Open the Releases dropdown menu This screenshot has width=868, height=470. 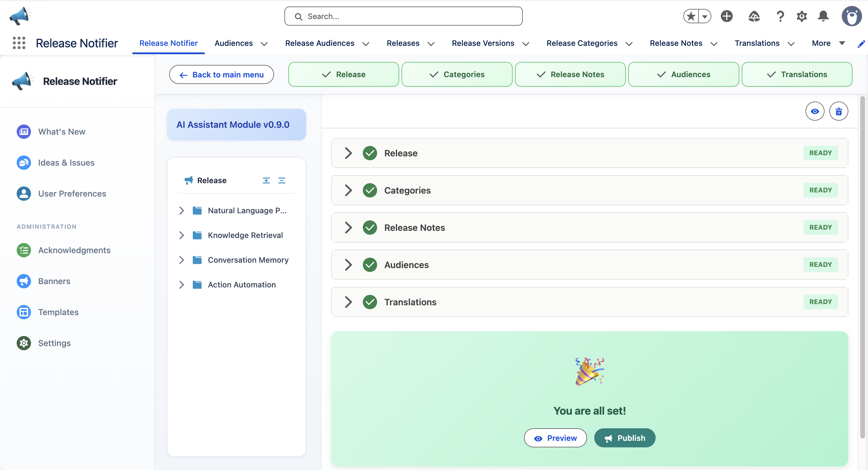click(x=410, y=43)
